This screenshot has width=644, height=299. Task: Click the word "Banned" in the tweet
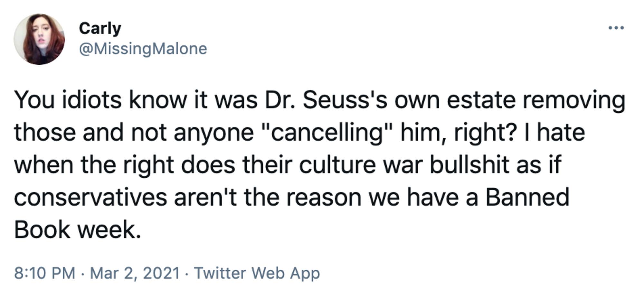pos(527,197)
